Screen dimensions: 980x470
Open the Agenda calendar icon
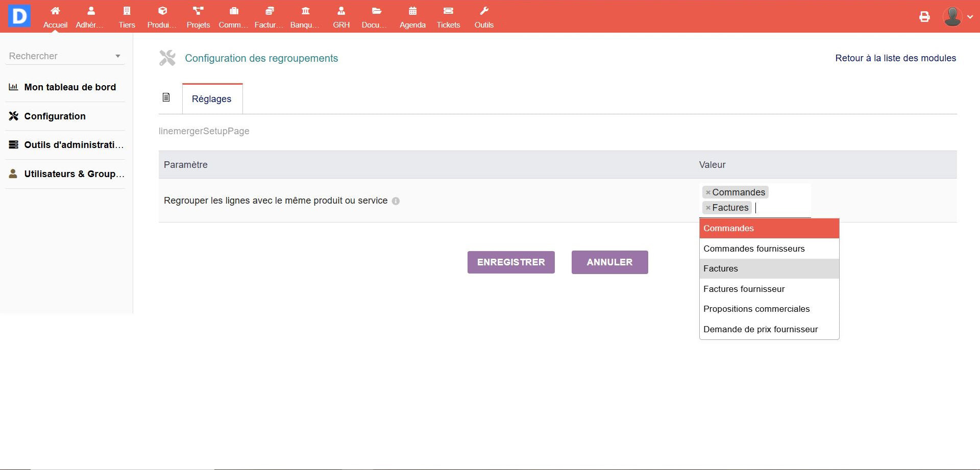(x=412, y=11)
